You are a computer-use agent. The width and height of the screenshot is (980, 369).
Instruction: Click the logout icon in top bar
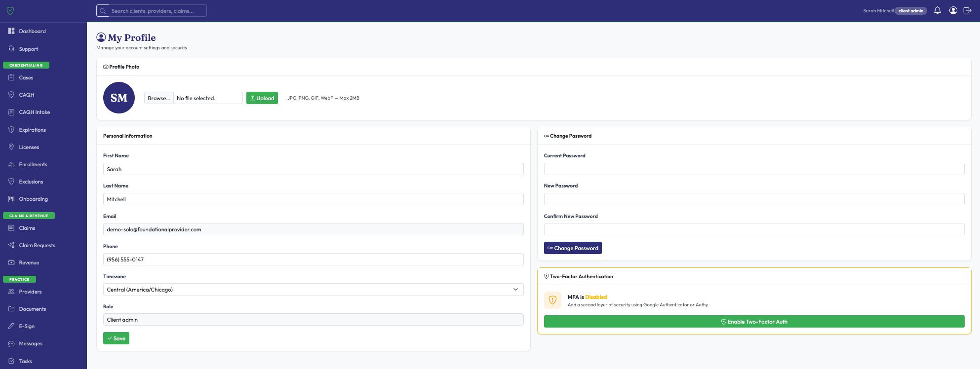click(967, 10)
